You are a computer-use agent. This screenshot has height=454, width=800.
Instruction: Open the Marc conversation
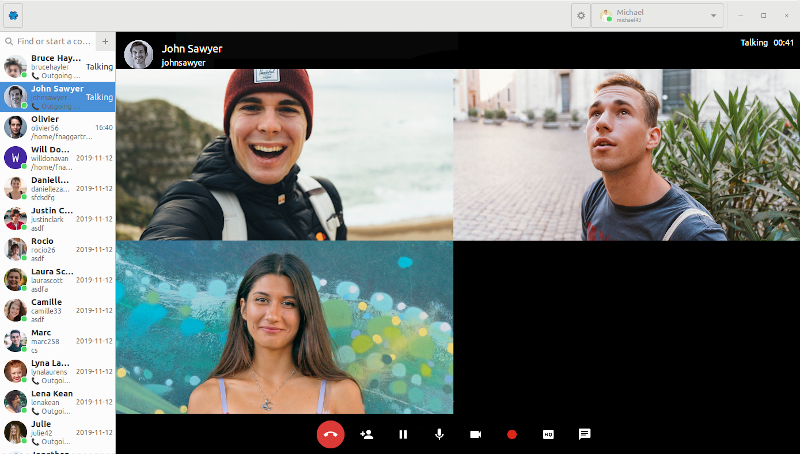[x=58, y=341]
